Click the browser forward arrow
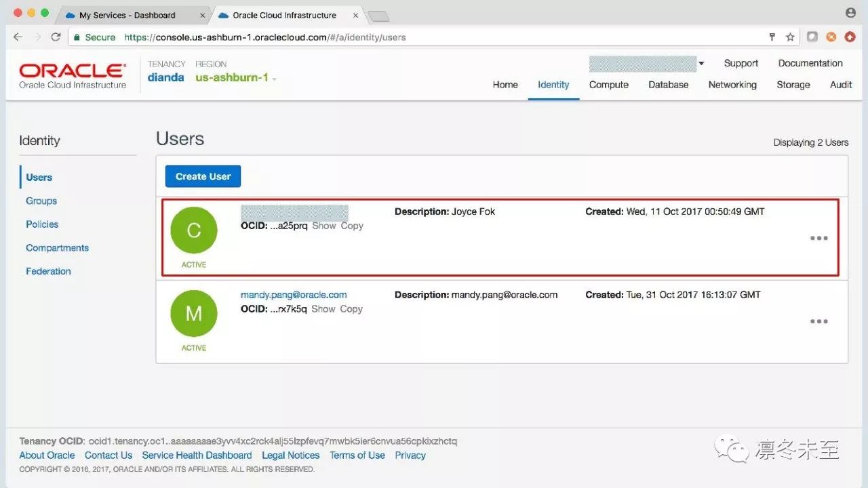This screenshot has height=488, width=868. (x=37, y=37)
